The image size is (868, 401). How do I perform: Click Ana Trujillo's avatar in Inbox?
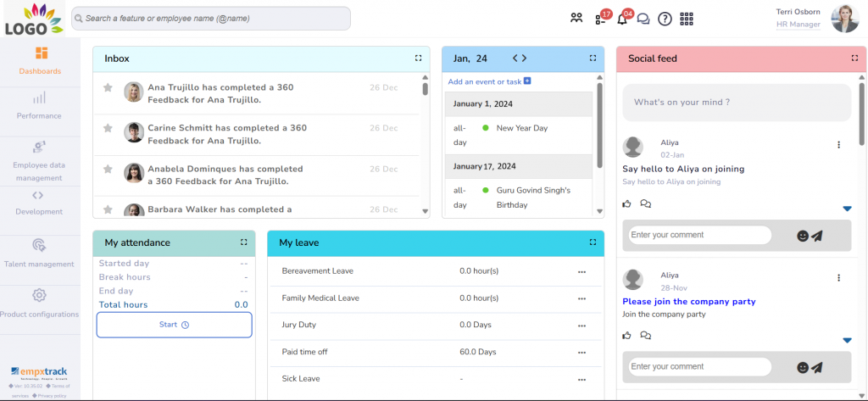pyautogui.click(x=134, y=92)
